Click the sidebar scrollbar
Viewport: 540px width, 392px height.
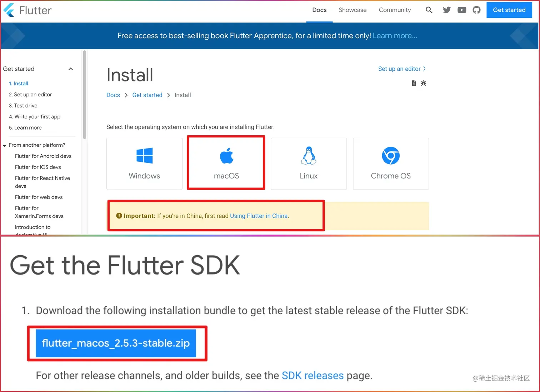(85, 95)
